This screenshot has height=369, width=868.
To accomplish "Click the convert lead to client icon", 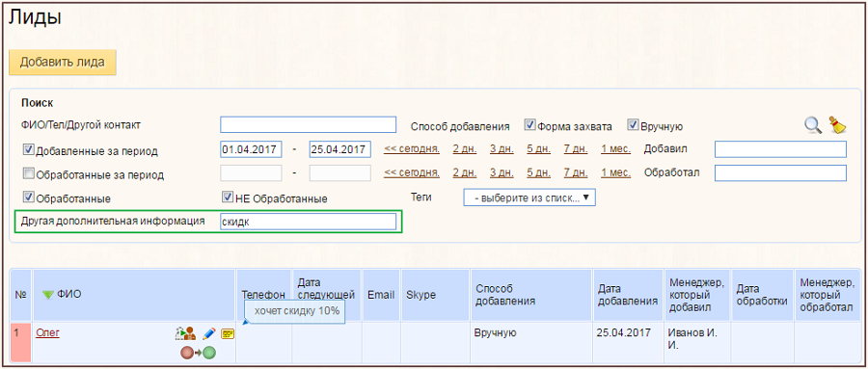I will [x=185, y=333].
